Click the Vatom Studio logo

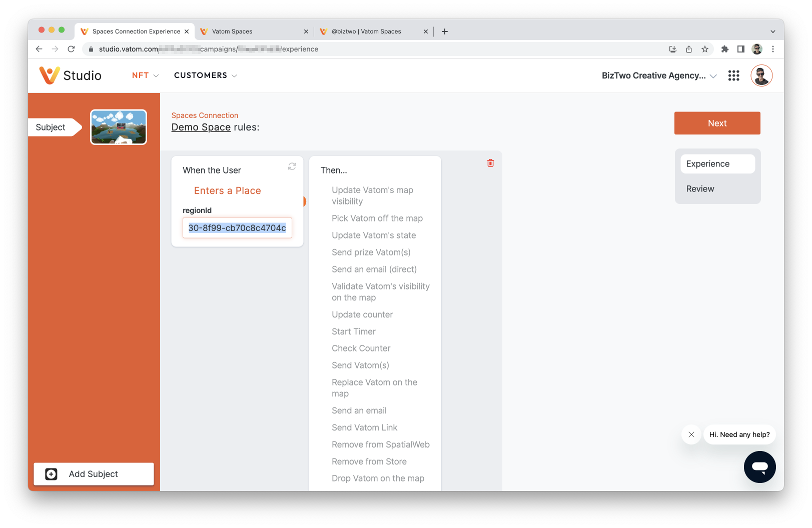point(71,75)
